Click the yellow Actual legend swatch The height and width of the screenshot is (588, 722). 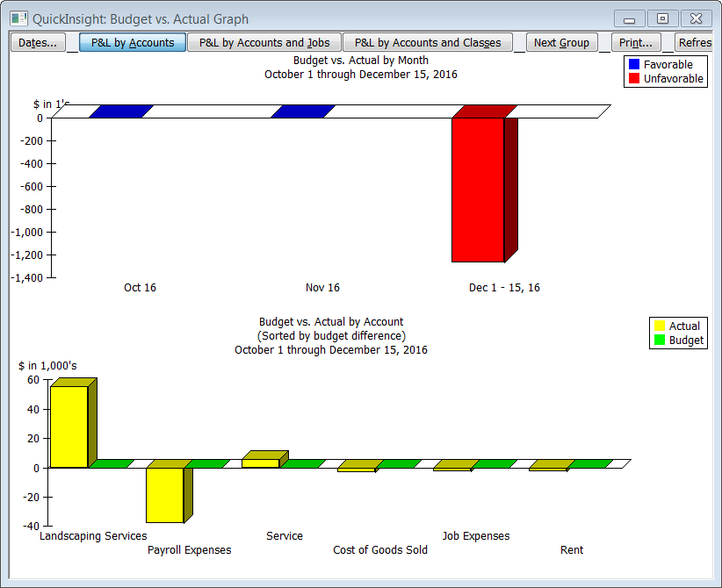tap(660, 326)
